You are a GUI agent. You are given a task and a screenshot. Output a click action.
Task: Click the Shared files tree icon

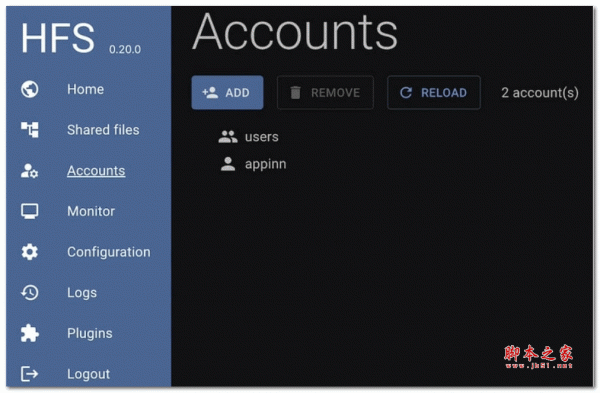coord(29,130)
